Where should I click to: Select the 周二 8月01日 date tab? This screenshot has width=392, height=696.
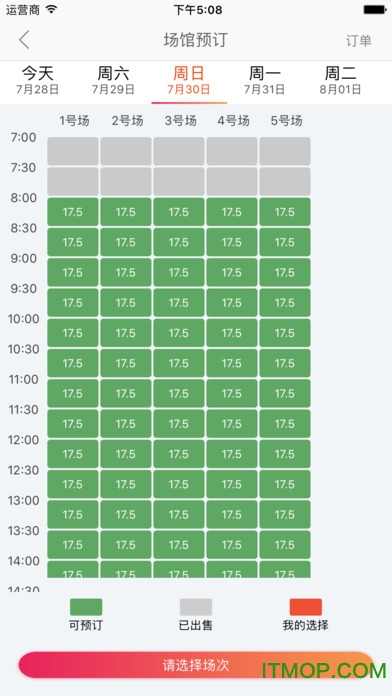[x=341, y=80]
